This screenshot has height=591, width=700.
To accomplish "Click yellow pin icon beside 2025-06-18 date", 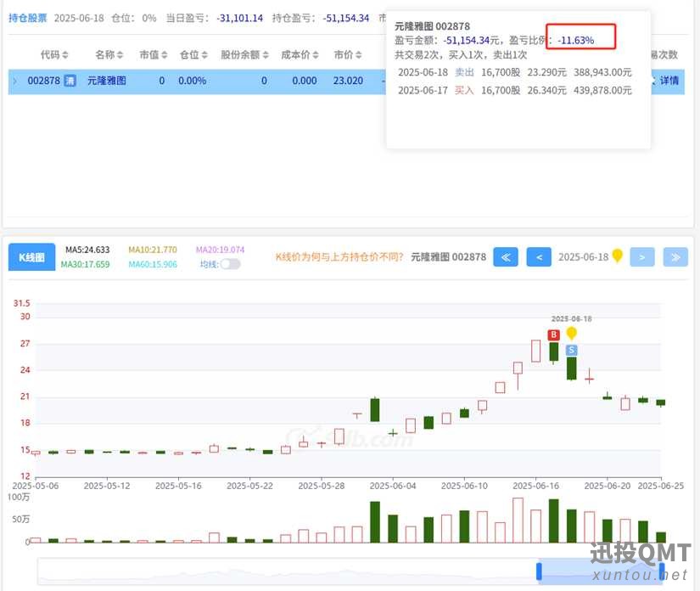I will click(618, 256).
